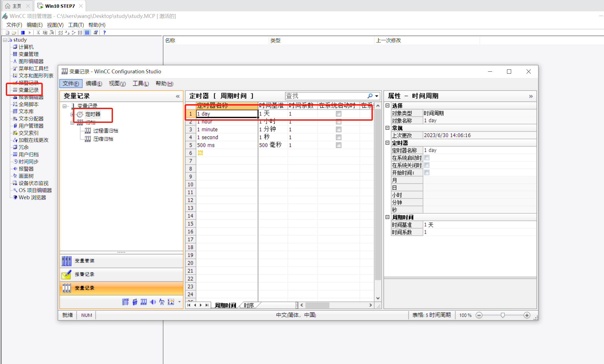Viewport: 604px width, 364px height.
Task: Click the horn icon in navigation bar
Action: coord(153,302)
